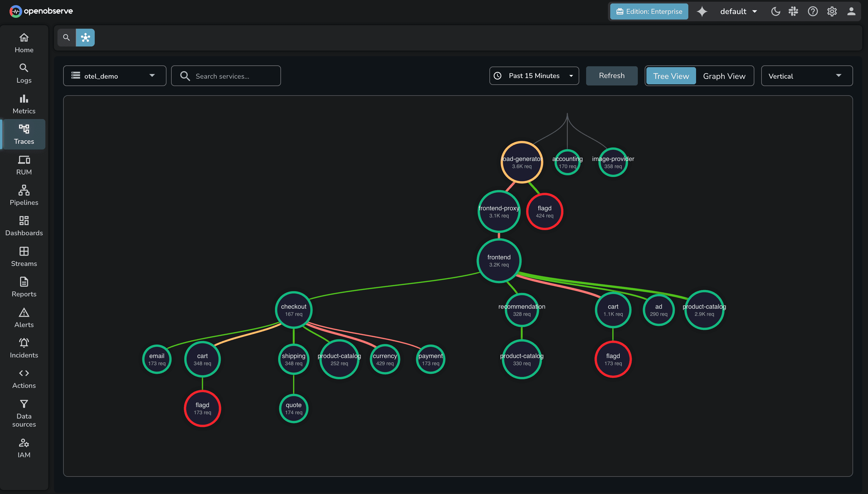Open the Traces section in the sidebar
Viewport: 868px width, 494px height.
(x=24, y=134)
